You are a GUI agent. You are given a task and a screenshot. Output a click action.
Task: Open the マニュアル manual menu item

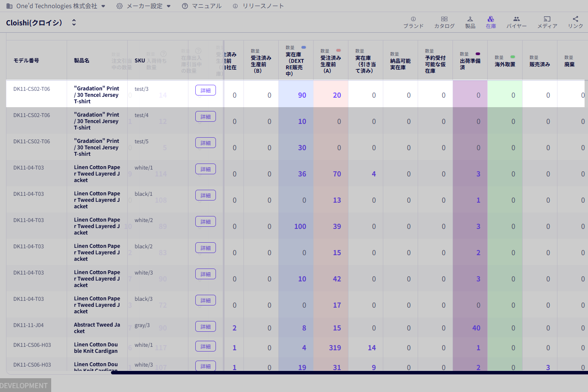202,6
